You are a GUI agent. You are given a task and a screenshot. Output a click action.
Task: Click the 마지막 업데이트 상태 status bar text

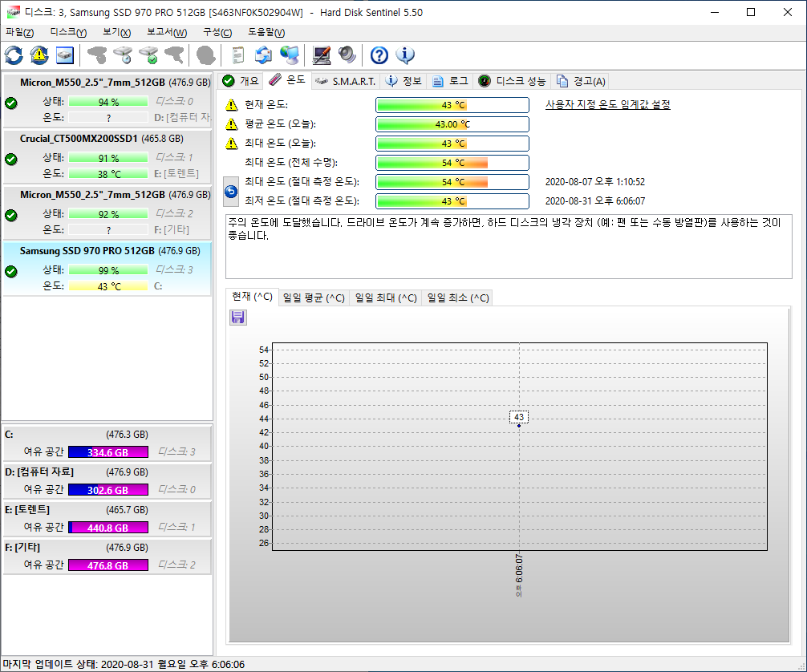pyautogui.click(x=124, y=664)
